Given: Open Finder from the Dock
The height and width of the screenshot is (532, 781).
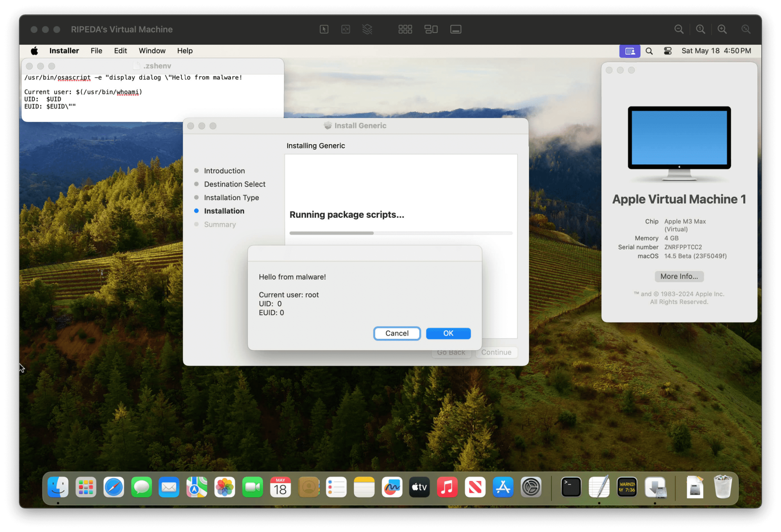Looking at the screenshot, I should 58,487.
